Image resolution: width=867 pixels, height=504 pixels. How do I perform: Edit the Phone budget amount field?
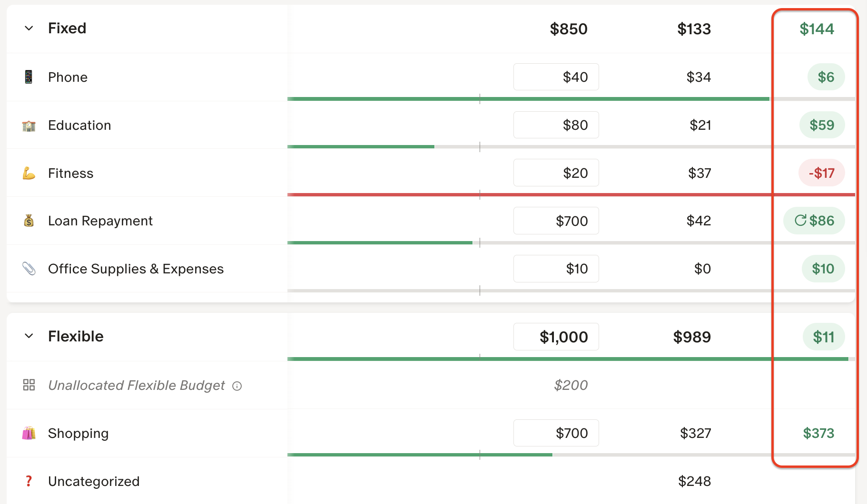click(556, 77)
